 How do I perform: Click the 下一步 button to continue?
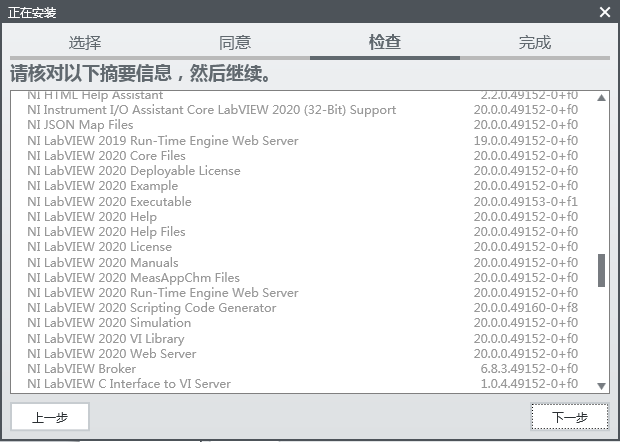tap(569, 417)
